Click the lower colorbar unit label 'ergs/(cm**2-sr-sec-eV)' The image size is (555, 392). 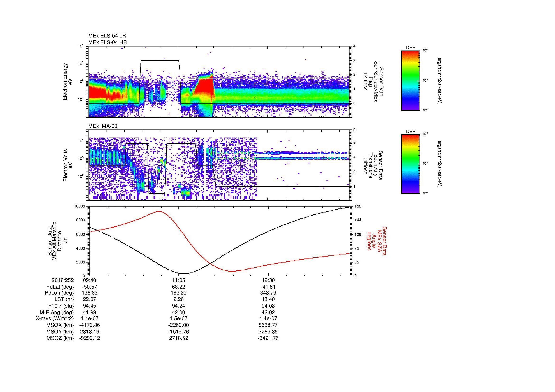(440, 165)
